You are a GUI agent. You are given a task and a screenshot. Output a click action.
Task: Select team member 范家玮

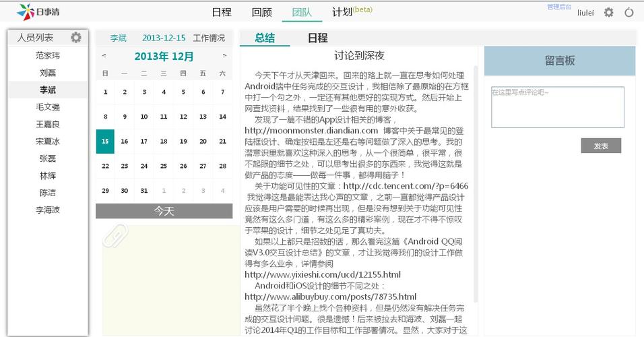point(48,55)
